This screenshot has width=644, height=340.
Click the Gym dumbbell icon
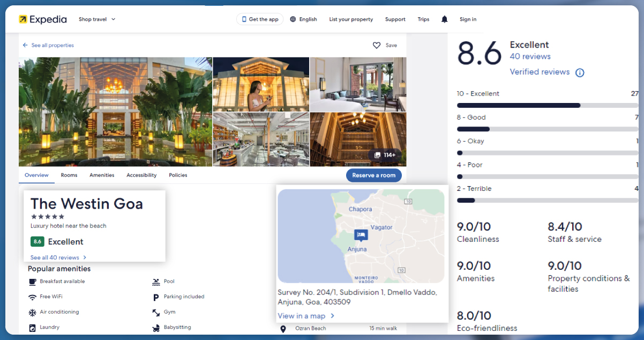pyautogui.click(x=156, y=312)
